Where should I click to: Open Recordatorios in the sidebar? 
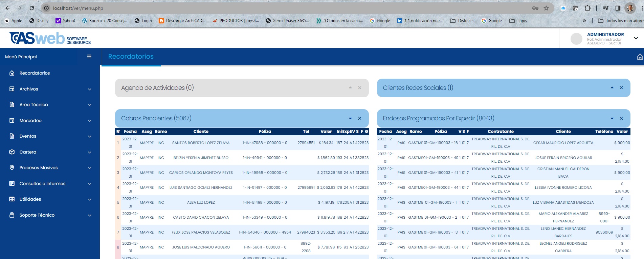(35, 73)
